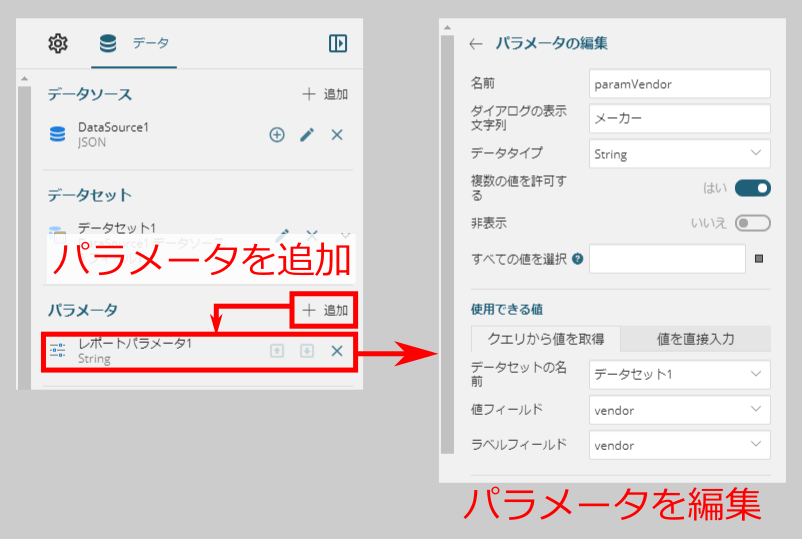
Task: Click the すべての値を選択 help icon
Action: pyautogui.click(x=577, y=259)
